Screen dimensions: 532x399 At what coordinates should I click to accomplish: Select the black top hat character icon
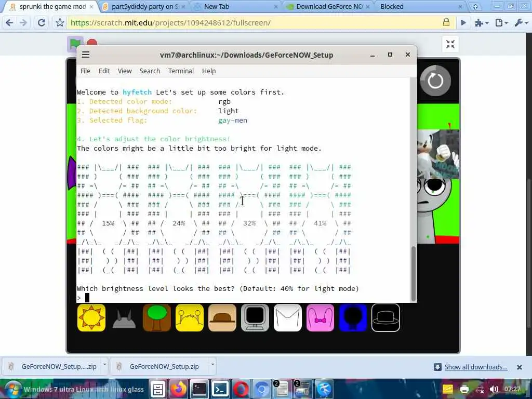coord(386,317)
